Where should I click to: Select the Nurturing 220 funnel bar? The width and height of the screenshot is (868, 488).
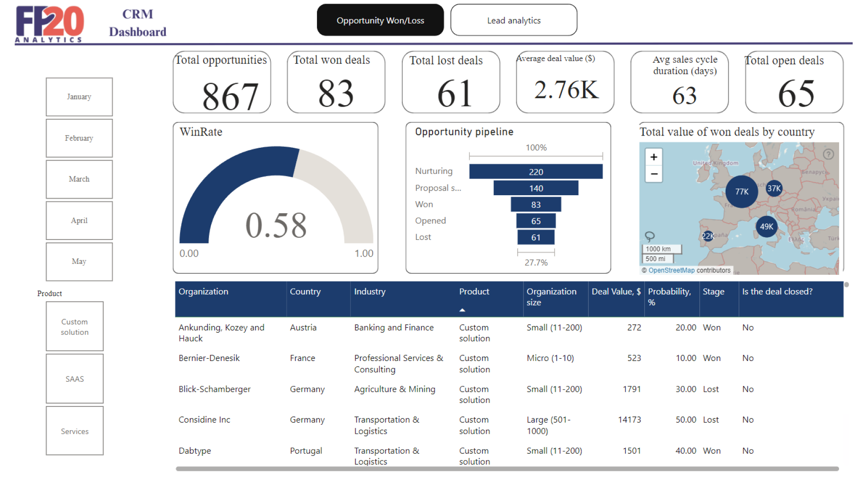(536, 172)
